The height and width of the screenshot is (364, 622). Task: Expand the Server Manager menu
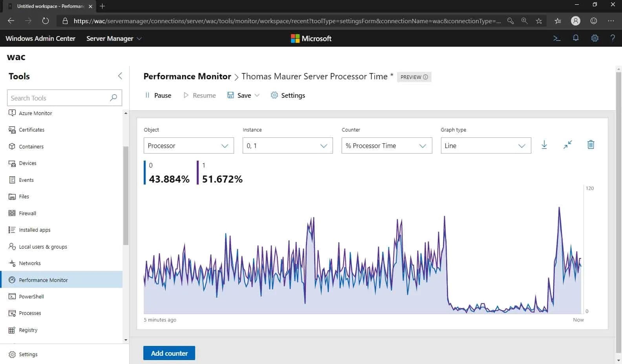point(114,38)
